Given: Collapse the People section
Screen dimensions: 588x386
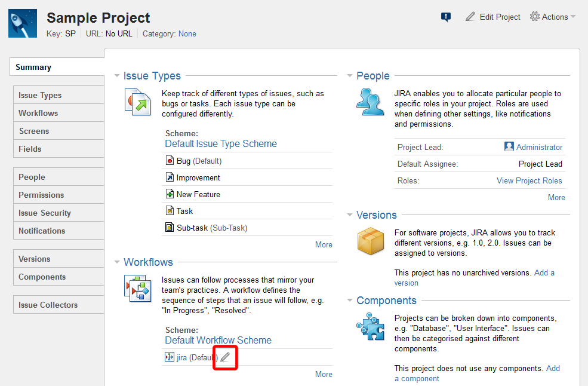Looking at the screenshot, I should point(350,76).
